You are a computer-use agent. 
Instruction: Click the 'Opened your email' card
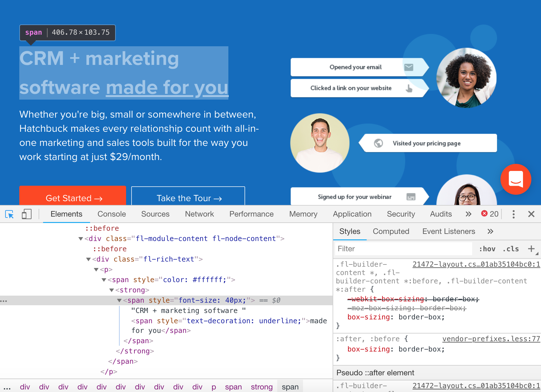[360, 67]
